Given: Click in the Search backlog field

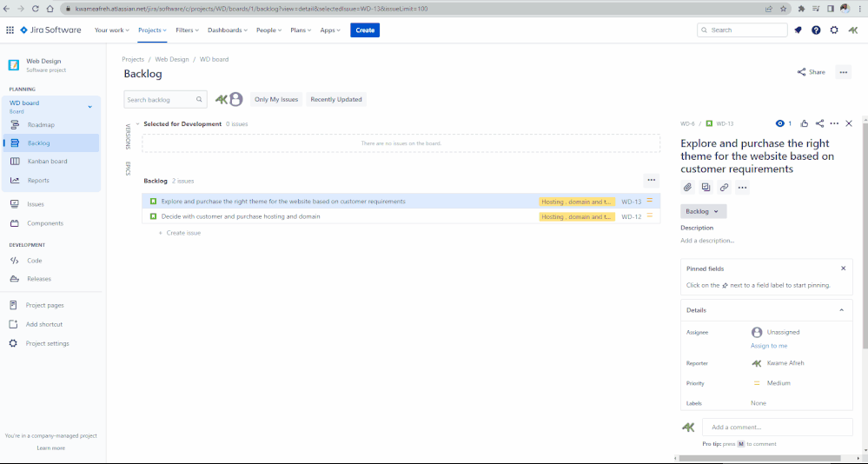Looking at the screenshot, I should point(165,100).
